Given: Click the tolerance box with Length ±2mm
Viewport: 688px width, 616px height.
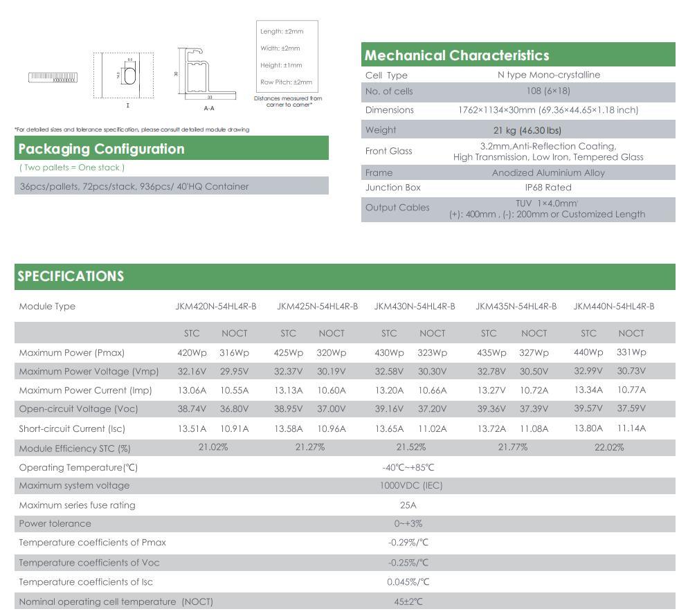Looking at the screenshot, I should point(287,57).
